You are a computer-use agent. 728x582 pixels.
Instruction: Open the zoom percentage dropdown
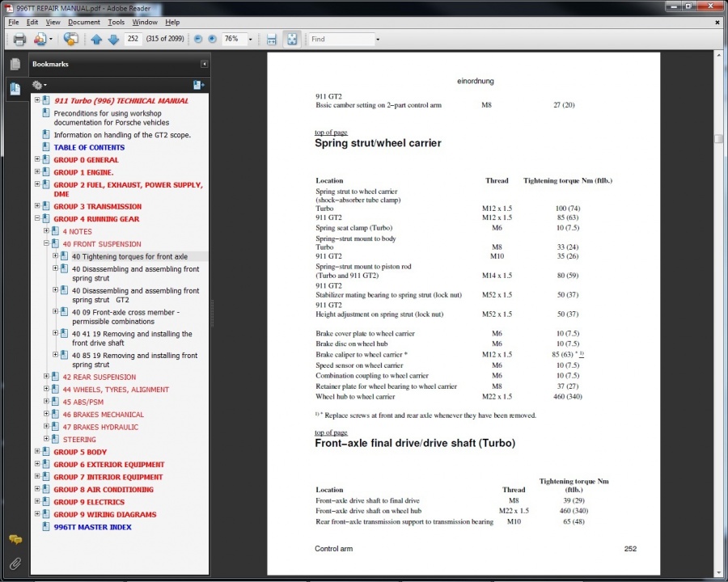(x=250, y=40)
